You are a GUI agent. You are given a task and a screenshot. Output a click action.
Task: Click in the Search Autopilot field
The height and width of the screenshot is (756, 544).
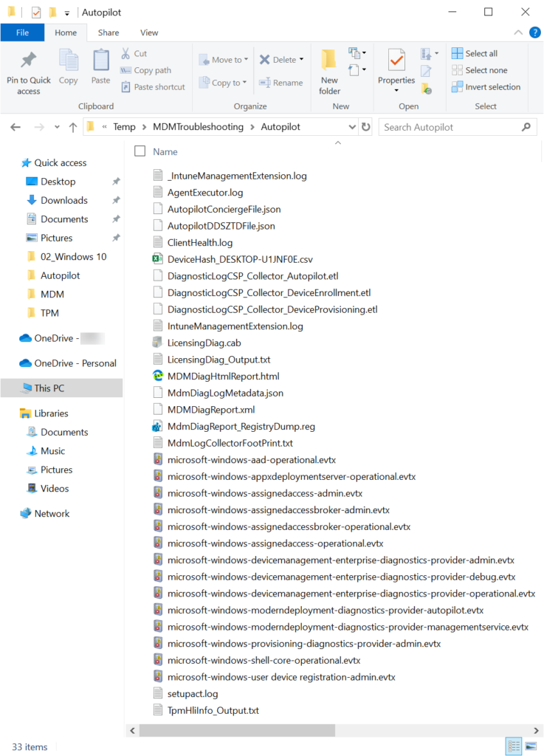(450, 127)
